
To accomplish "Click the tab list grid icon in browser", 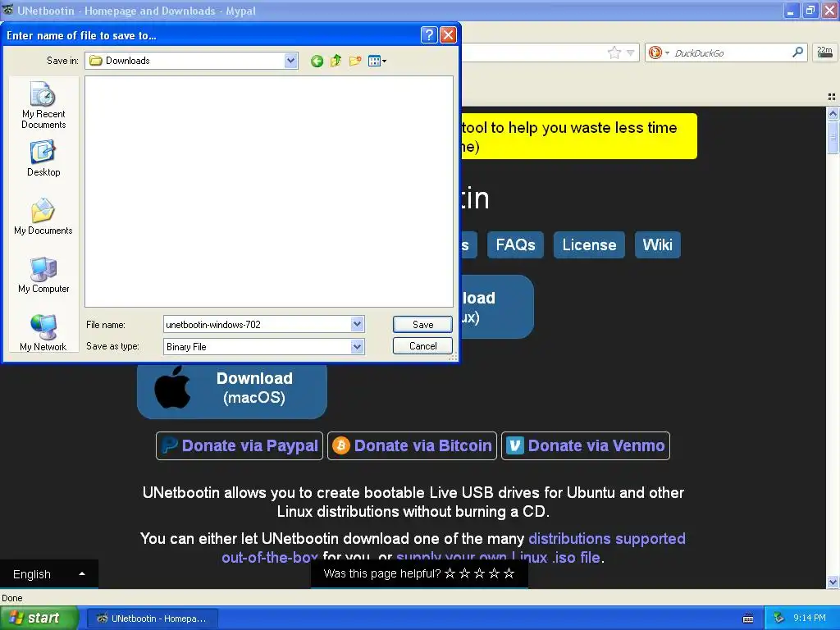I will coord(832,97).
